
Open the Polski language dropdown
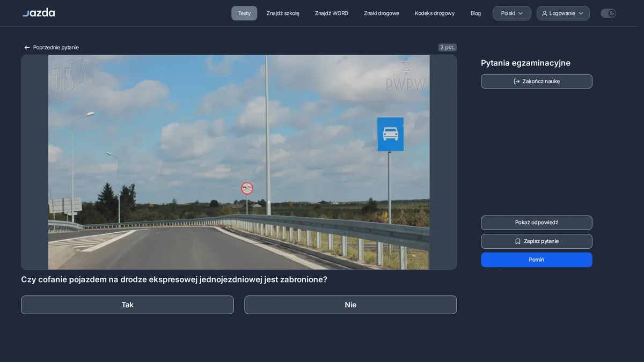point(512,13)
